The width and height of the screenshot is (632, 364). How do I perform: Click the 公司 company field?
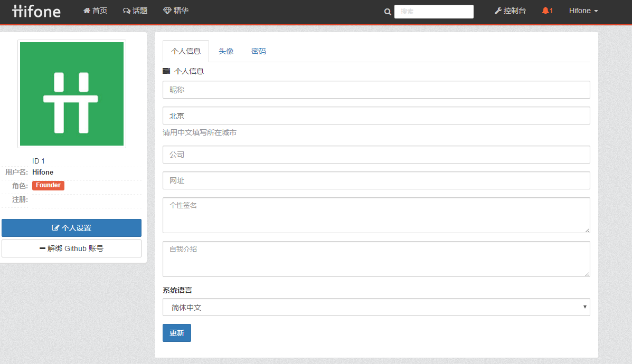click(x=376, y=155)
